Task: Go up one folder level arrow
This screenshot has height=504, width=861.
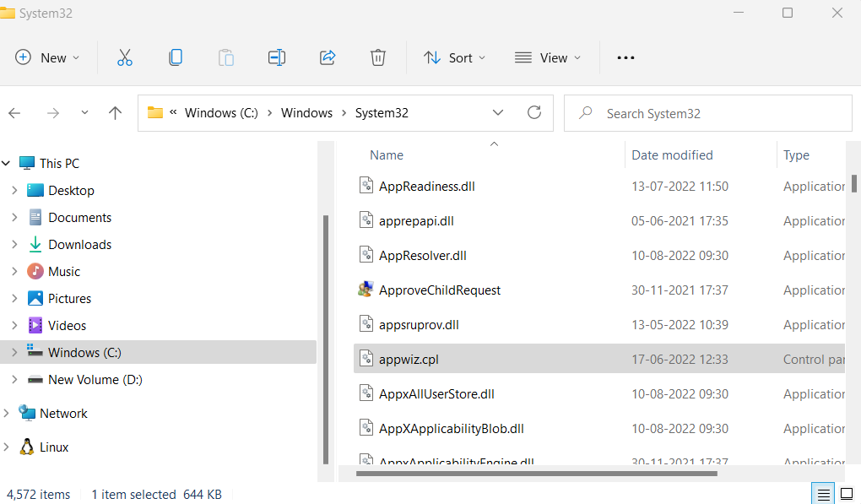Action: (115, 113)
